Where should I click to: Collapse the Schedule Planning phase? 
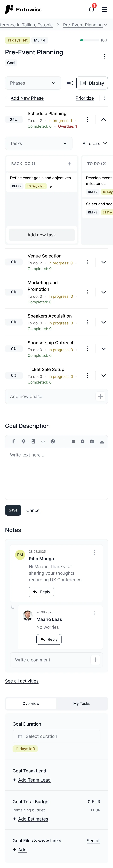tap(104, 120)
